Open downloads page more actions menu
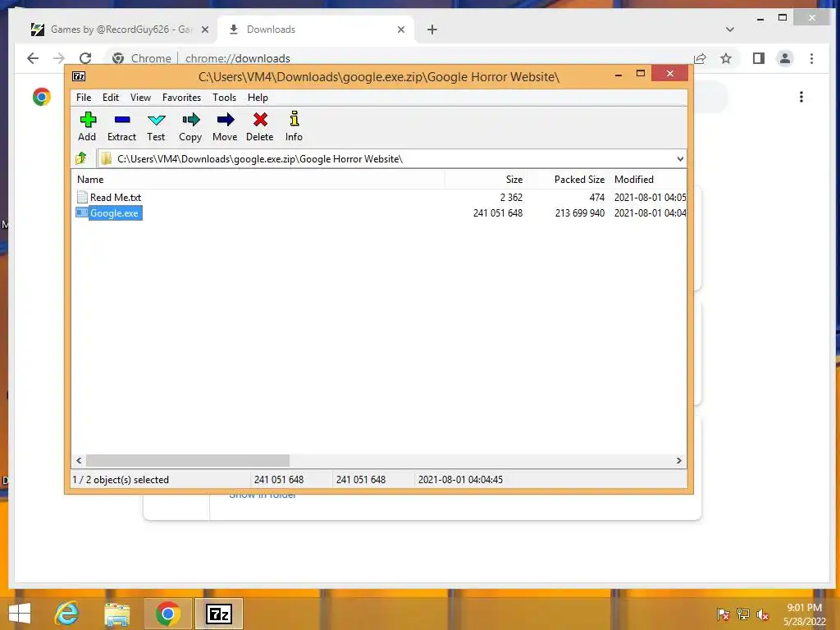840x630 pixels. [801, 97]
